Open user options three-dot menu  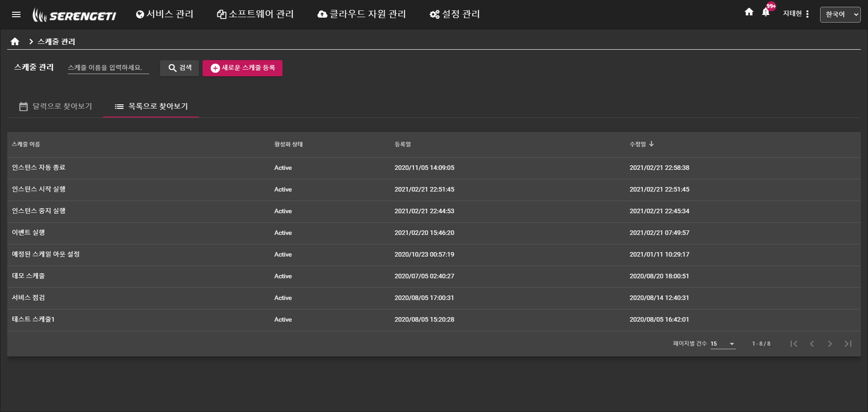(x=807, y=14)
